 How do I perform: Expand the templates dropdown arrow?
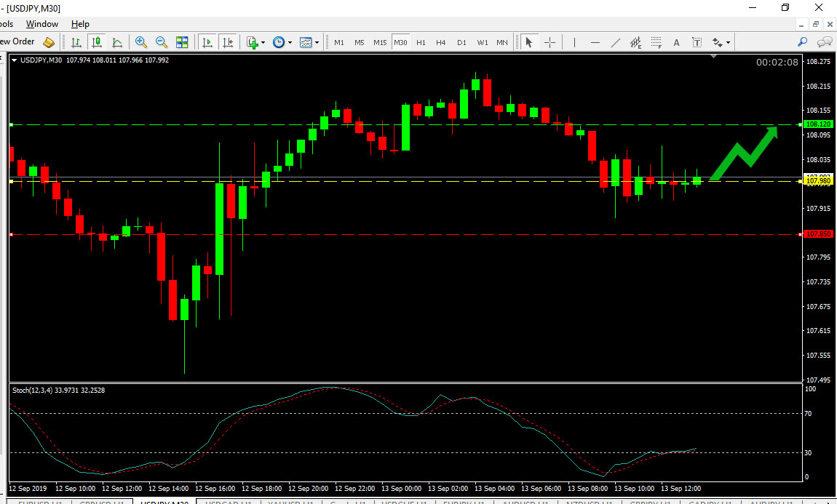tap(317, 43)
